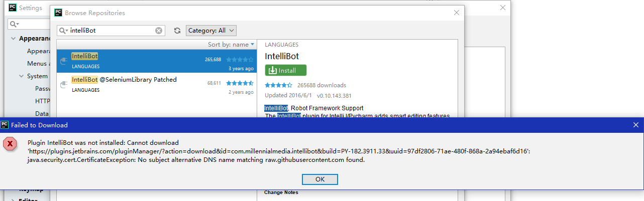Close the Settings window

tap(503, 8)
